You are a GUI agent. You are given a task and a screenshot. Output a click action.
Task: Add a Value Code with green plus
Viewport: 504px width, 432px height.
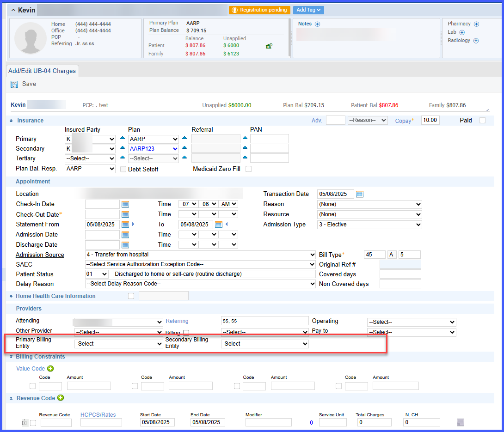click(x=50, y=368)
